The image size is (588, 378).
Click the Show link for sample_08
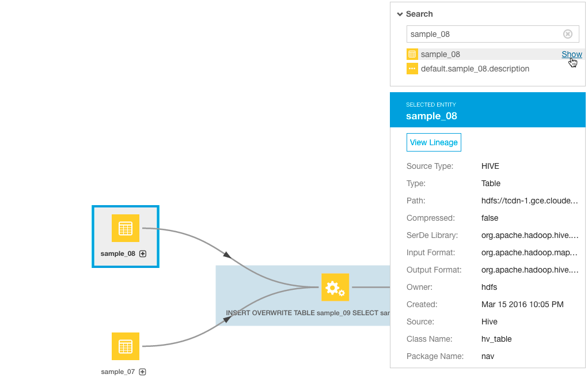(x=571, y=54)
